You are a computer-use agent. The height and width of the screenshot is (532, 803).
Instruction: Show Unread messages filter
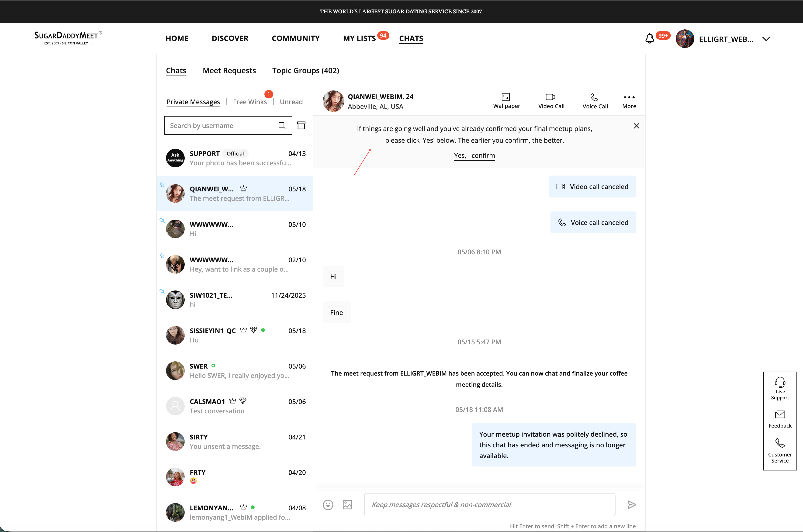pos(291,102)
